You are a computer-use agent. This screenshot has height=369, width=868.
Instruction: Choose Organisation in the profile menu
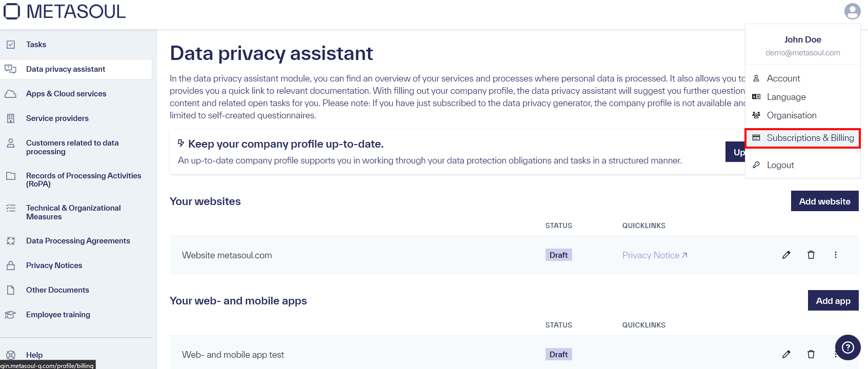pyautogui.click(x=792, y=115)
